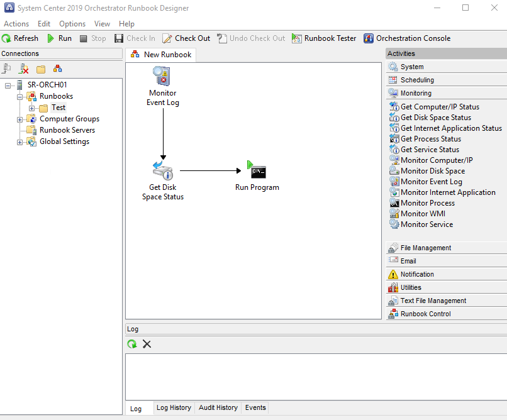This screenshot has width=507, height=420.
Task: Select the Run Program activity icon
Action: (257, 171)
